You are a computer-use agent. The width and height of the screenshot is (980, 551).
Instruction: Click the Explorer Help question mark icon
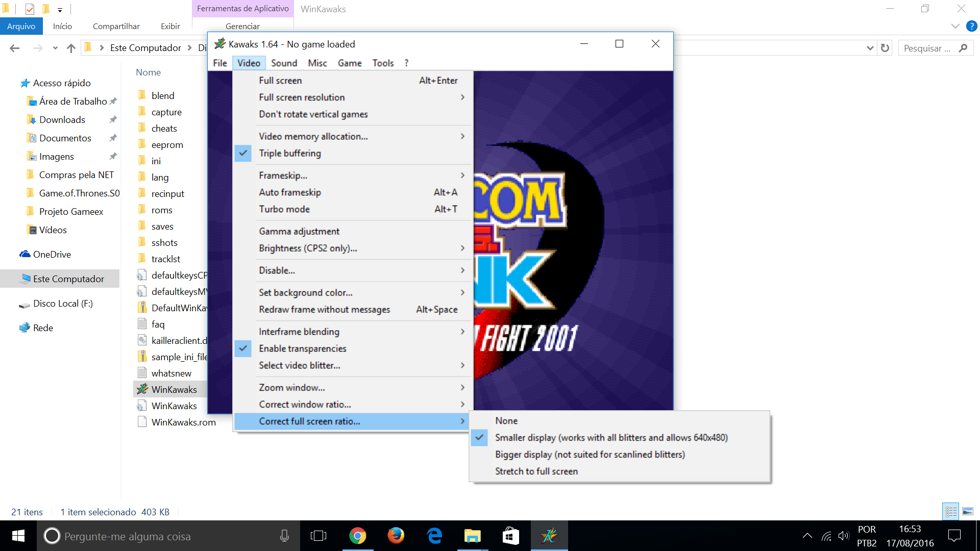coord(971,26)
